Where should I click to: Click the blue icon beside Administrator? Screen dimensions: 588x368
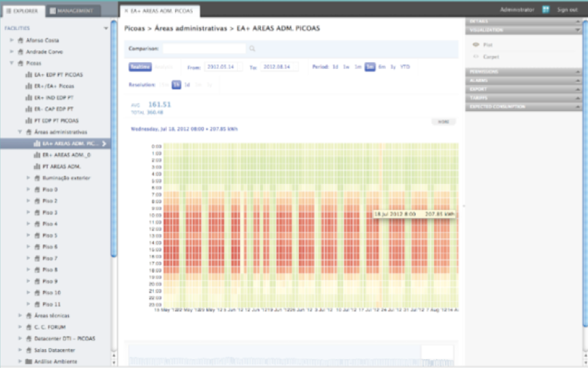pyautogui.click(x=546, y=10)
